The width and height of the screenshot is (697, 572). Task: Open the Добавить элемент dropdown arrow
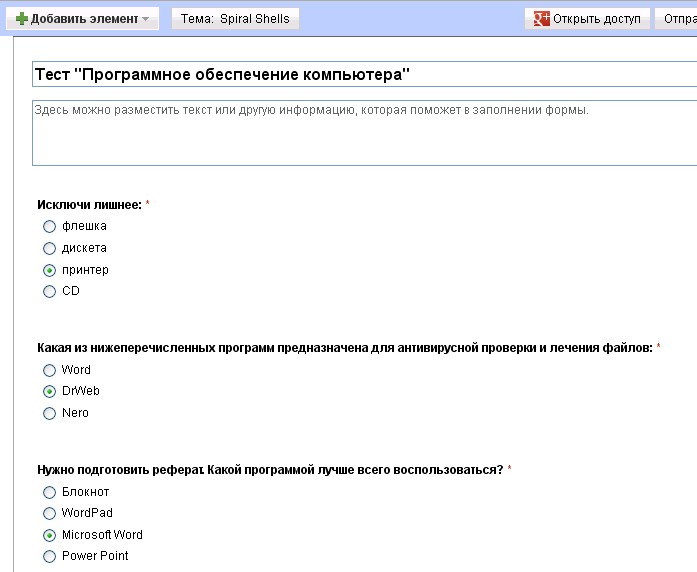[x=145, y=19]
